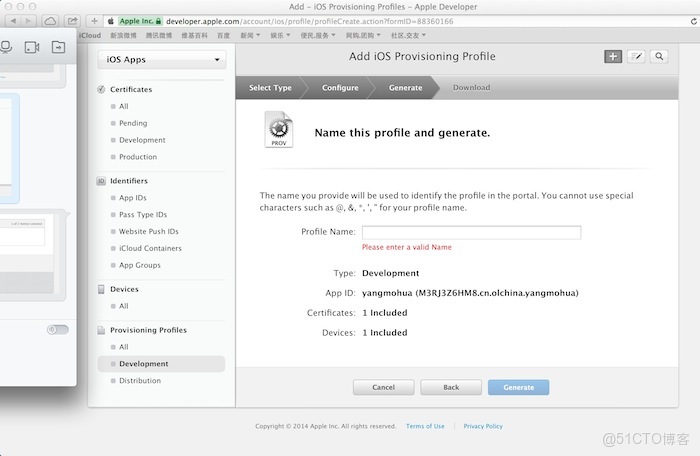Click the Safari back arrow button
Screen dimensions: 700x456
point(12,21)
